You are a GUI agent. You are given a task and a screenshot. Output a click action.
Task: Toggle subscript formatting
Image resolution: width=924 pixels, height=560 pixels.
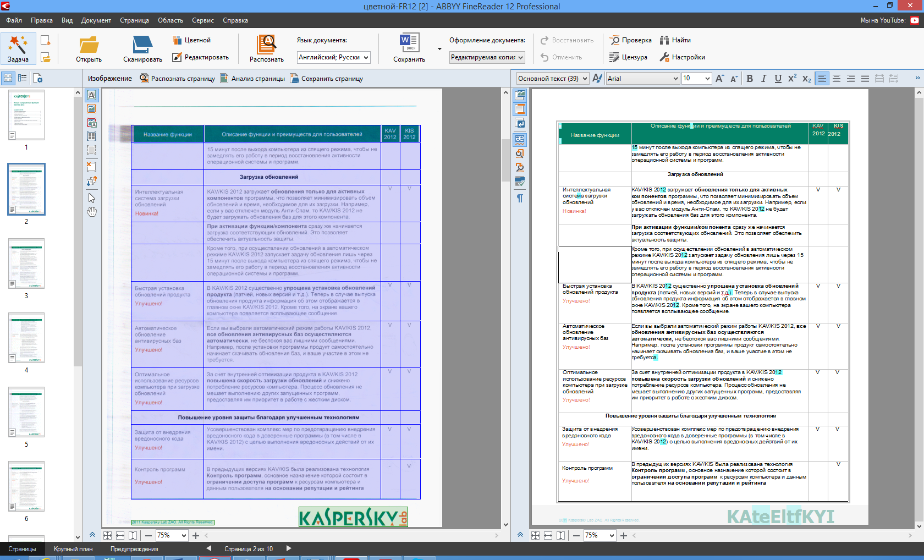[806, 78]
